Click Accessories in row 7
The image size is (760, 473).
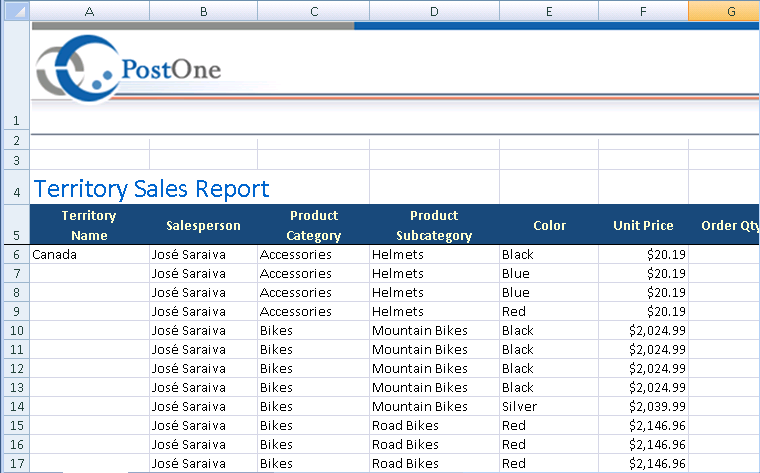pyautogui.click(x=314, y=273)
